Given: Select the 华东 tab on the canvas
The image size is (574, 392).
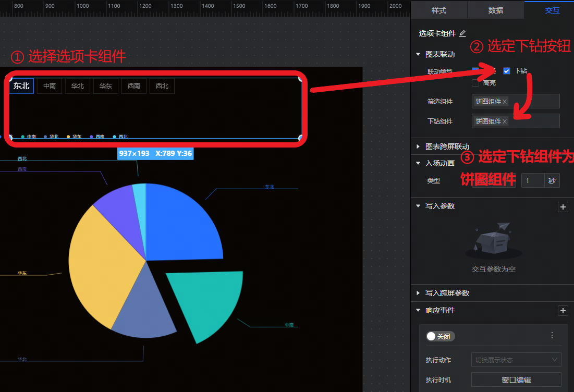Looking at the screenshot, I should point(106,86).
